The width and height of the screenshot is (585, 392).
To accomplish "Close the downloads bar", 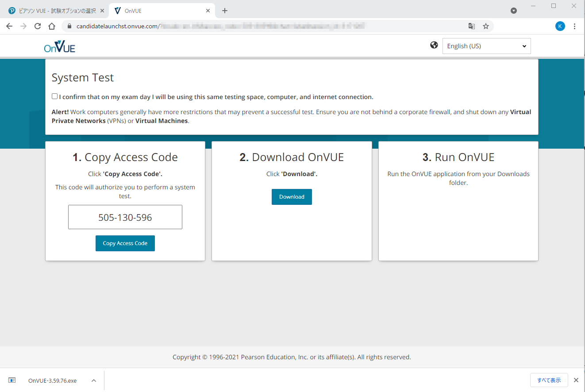I will (576, 380).
